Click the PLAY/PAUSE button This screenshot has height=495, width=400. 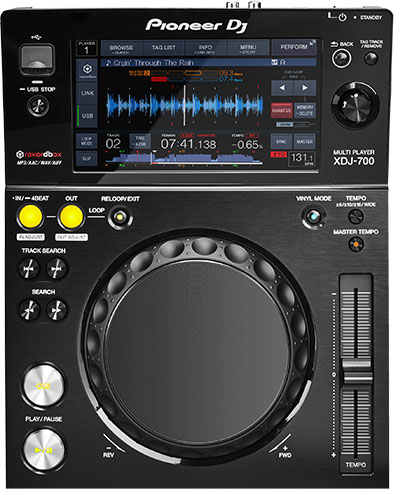(43, 450)
